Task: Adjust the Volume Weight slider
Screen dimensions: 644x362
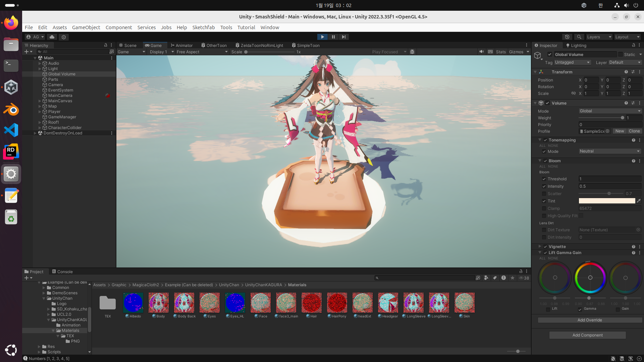Action: pos(601,118)
